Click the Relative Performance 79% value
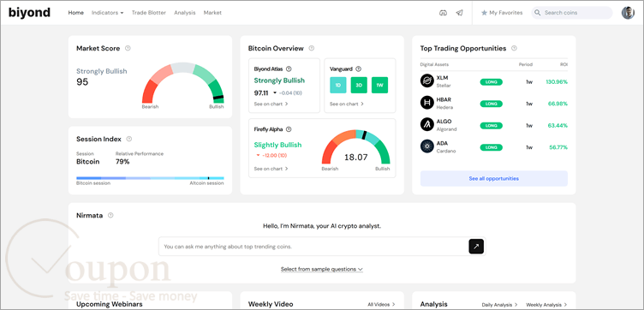 (122, 161)
